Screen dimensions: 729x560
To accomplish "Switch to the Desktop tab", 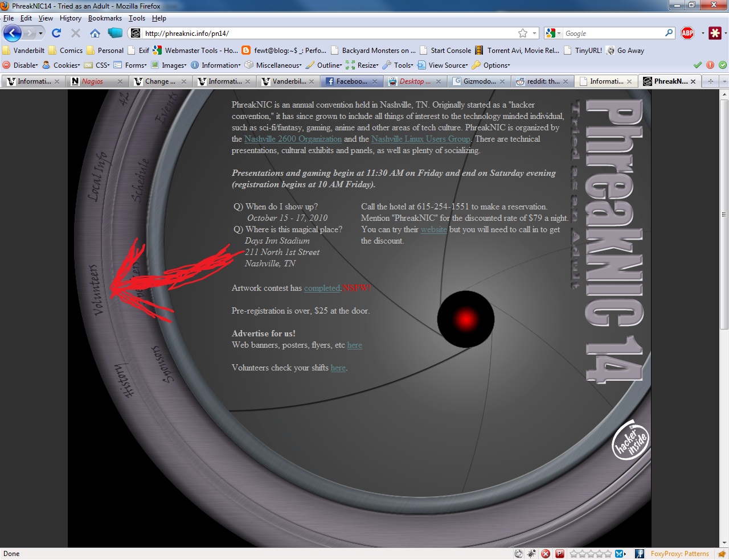I will click(415, 81).
